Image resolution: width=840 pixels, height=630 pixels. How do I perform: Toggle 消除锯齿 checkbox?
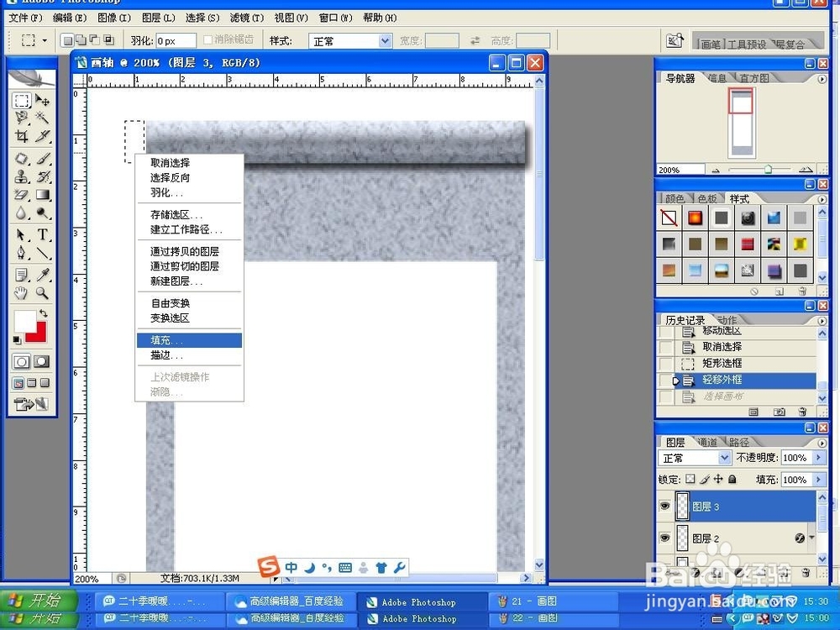pos(207,39)
